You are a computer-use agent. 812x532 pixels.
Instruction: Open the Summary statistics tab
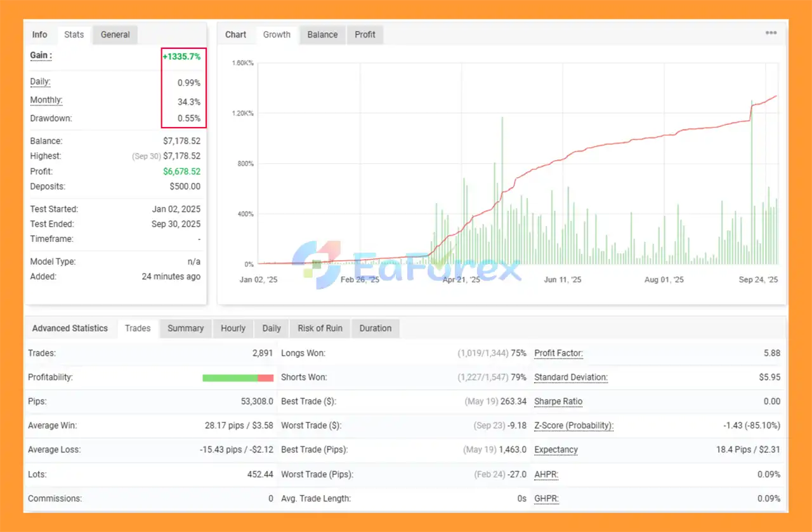click(x=185, y=328)
